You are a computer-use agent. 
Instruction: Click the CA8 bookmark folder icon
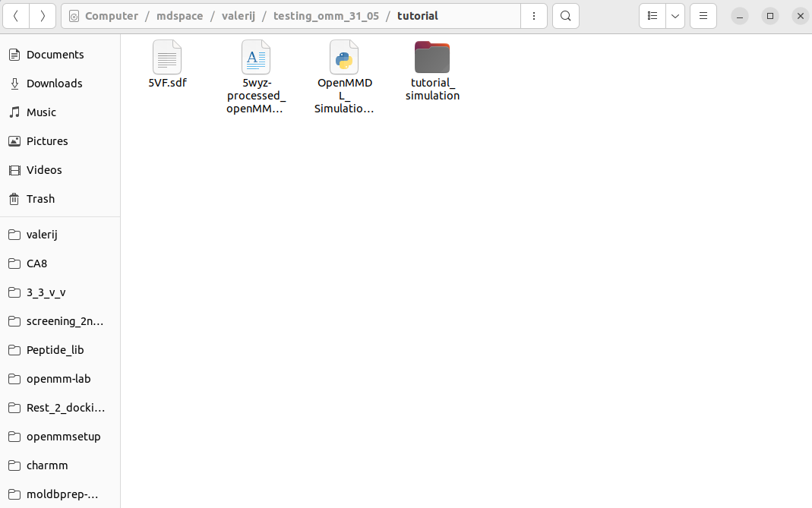tap(14, 263)
